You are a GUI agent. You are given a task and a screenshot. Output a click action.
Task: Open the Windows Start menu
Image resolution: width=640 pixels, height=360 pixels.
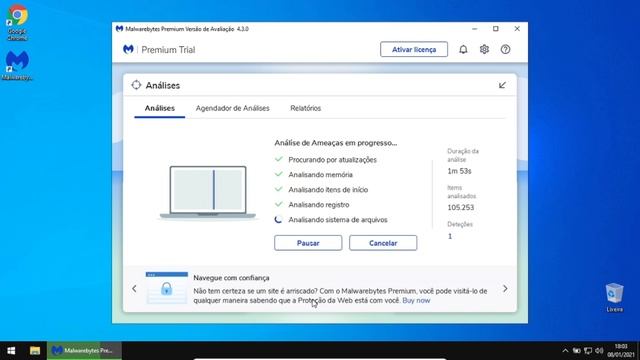click(11, 351)
